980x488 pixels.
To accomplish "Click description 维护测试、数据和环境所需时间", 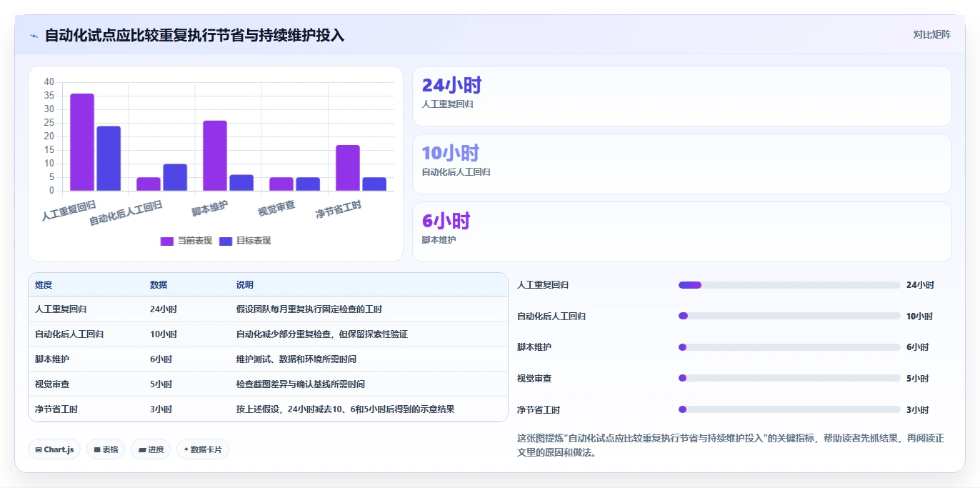I will tap(296, 359).
